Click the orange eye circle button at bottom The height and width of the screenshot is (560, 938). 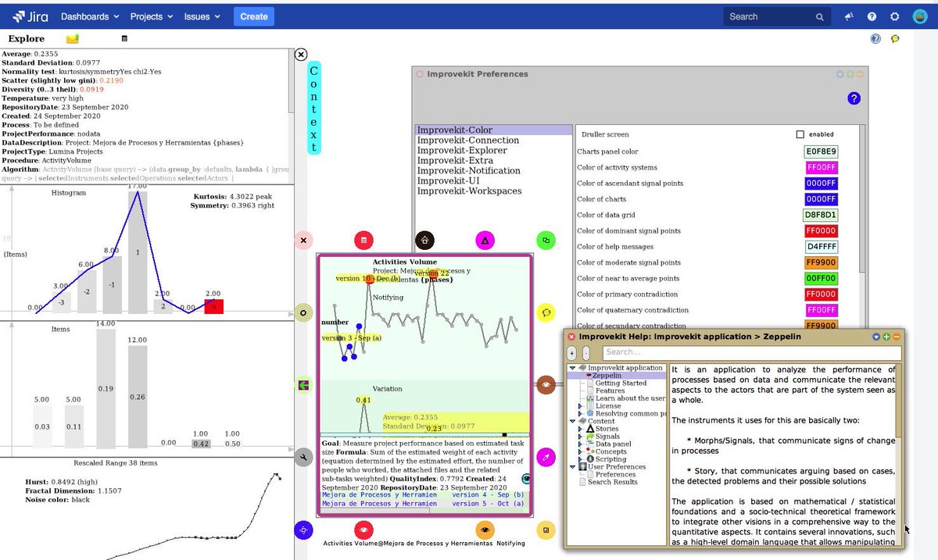click(485, 530)
